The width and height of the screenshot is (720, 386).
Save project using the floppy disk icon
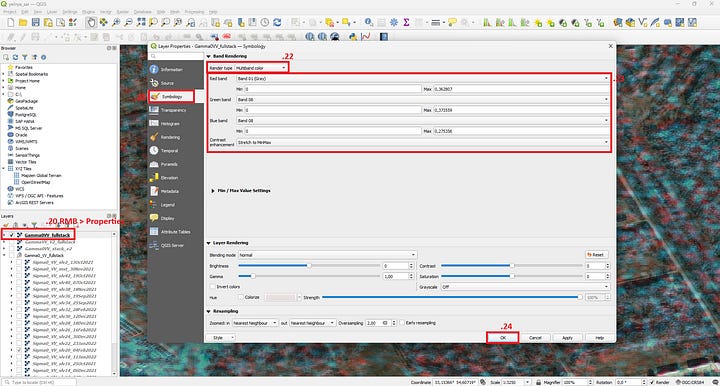click(35, 22)
